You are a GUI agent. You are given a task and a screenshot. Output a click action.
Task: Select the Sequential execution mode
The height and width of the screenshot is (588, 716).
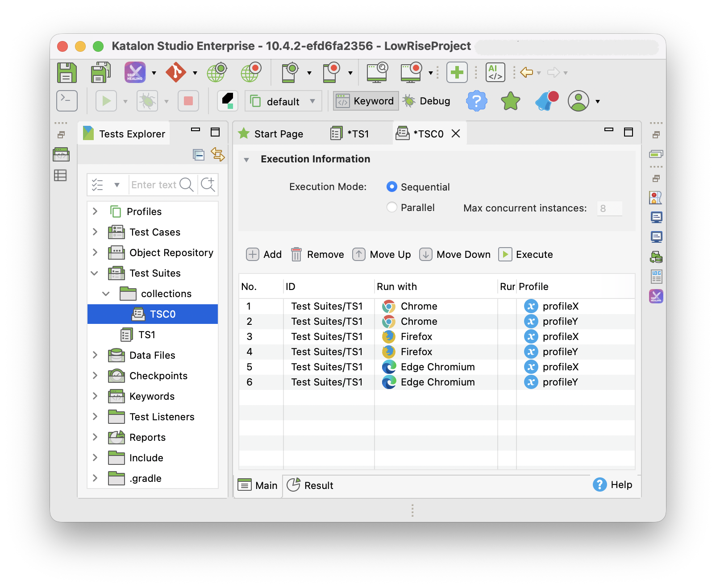[x=391, y=187]
